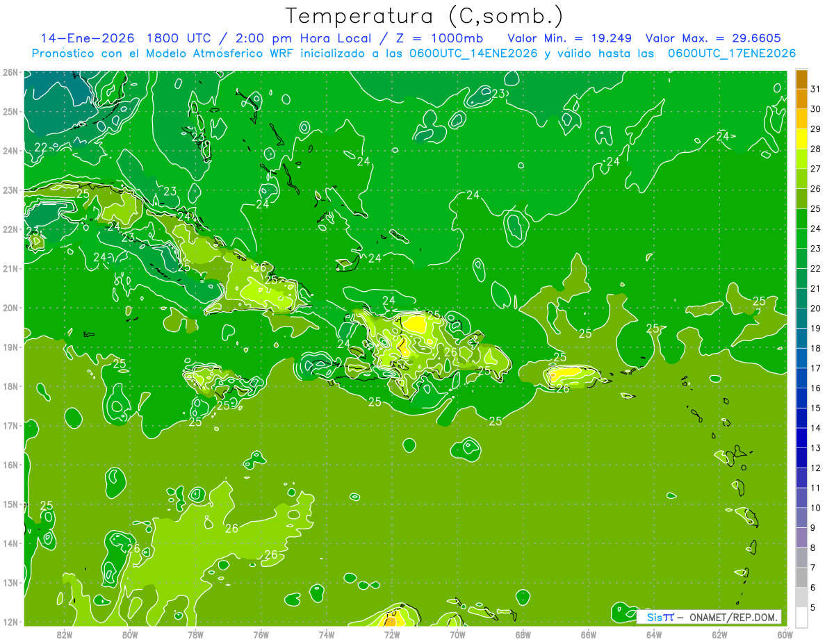Click the color scale number "31"
The width and height of the screenshot is (834, 644).
[815, 89]
